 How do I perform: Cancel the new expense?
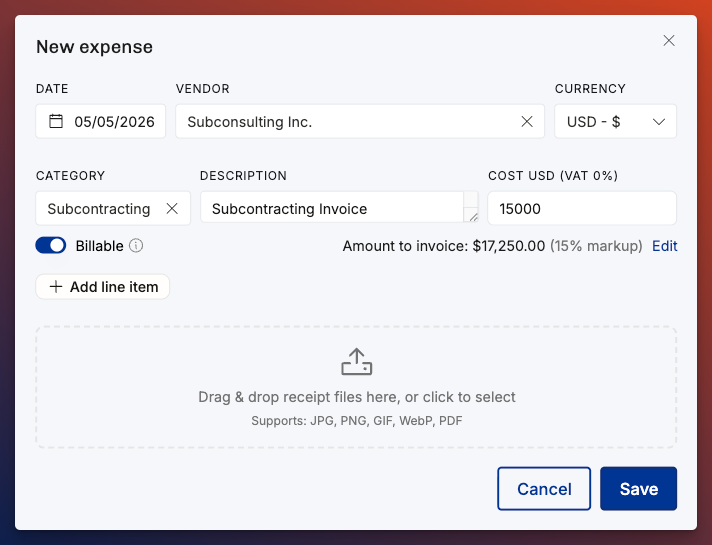point(544,489)
